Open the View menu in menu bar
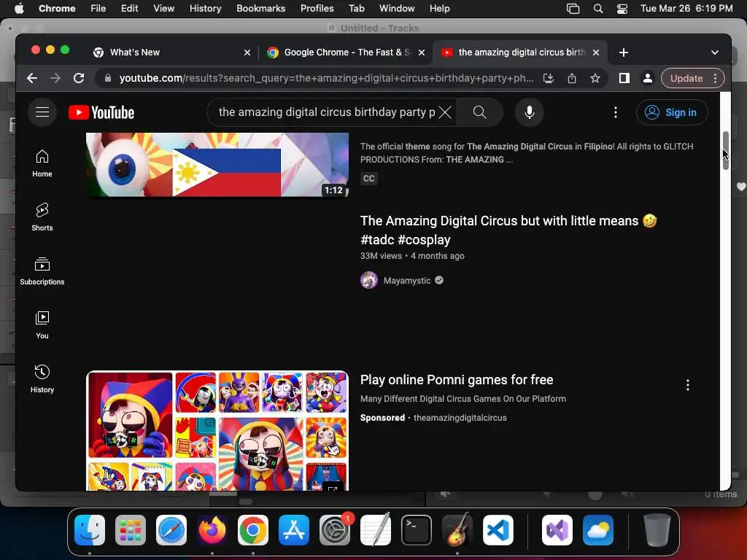The image size is (747, 560). (163, 9)
